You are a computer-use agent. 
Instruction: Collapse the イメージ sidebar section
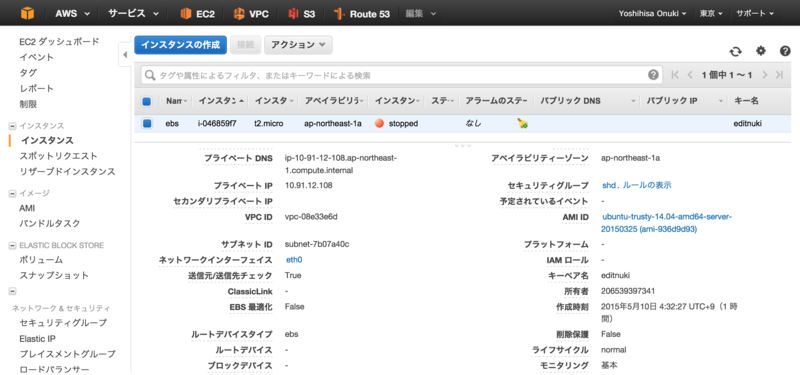13,193
